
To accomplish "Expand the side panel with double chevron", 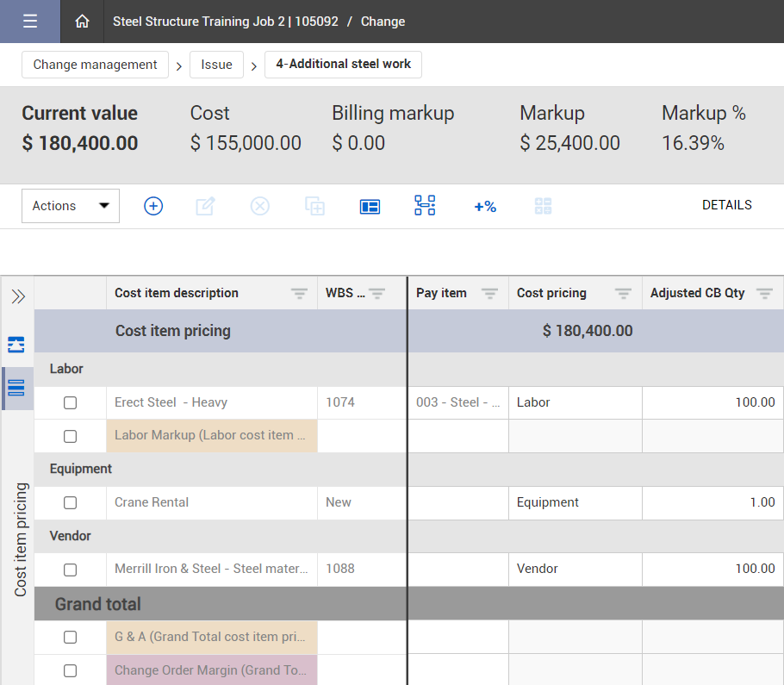I will (x=17, y=297).
